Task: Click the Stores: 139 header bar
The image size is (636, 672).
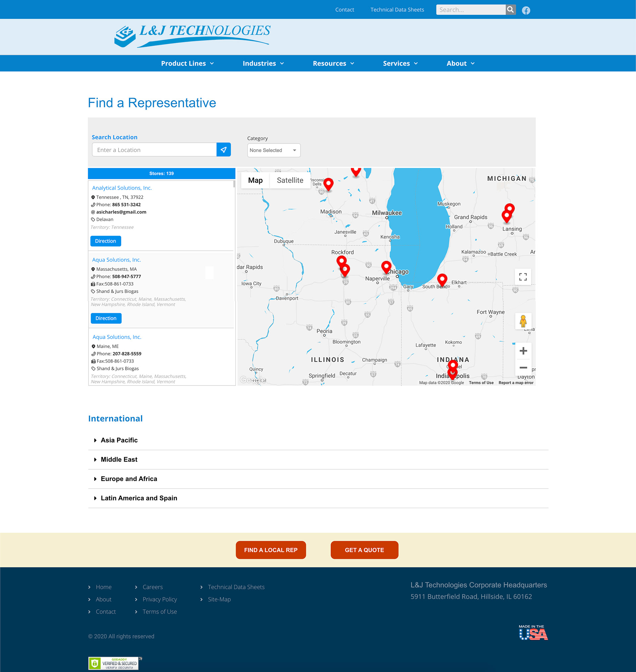Action: tap(161, 174)
